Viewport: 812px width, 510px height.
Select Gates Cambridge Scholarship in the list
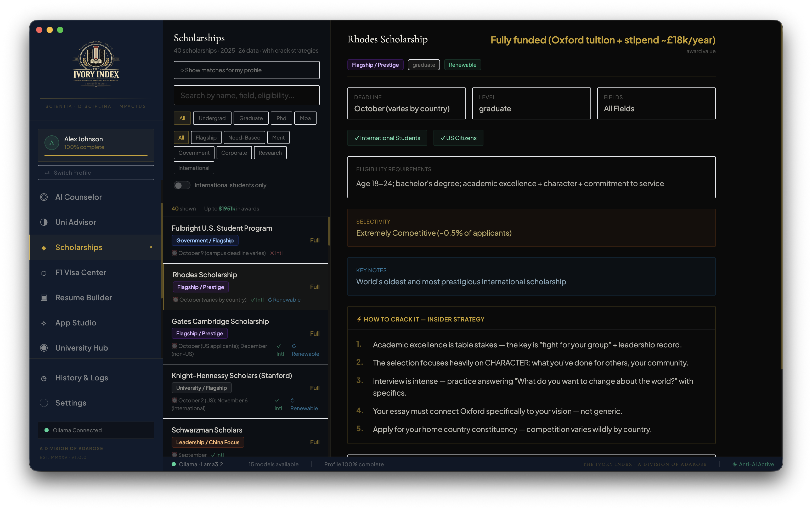246,337
